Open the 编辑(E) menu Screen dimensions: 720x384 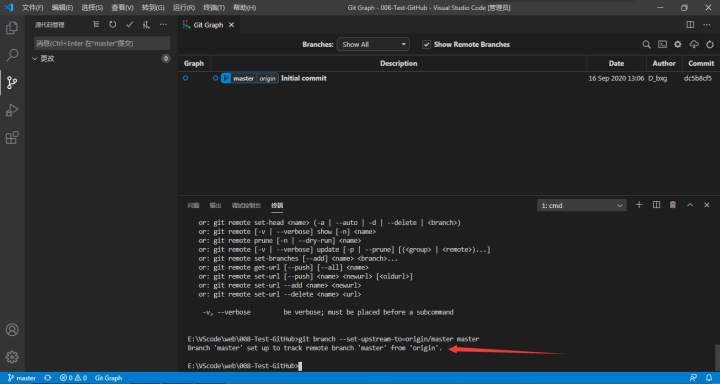pyautogui.click(x=62, y=8)
